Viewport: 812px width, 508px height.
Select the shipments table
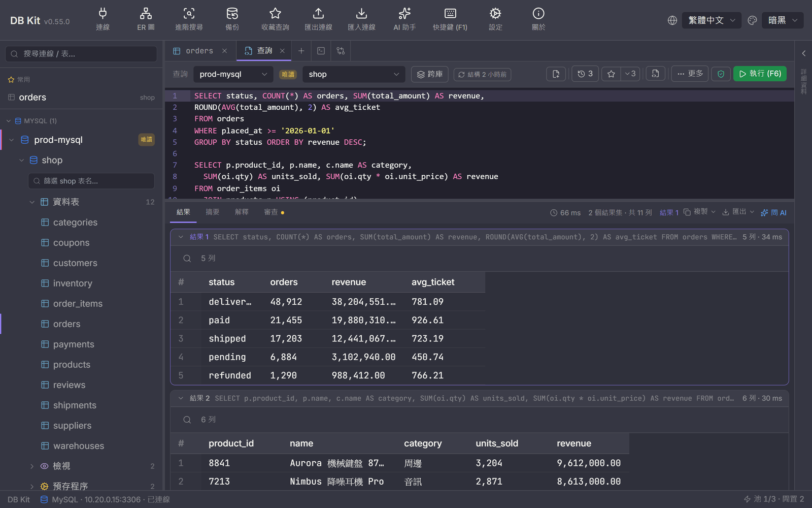click(x=75, y=405)
